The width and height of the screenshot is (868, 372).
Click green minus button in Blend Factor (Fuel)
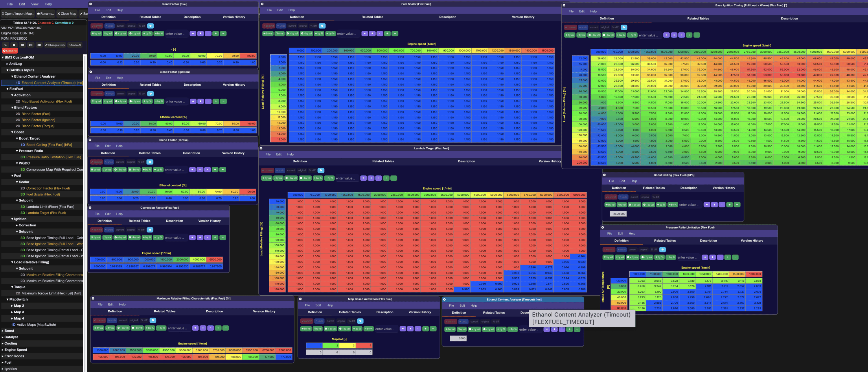click(x=223, y=33)
